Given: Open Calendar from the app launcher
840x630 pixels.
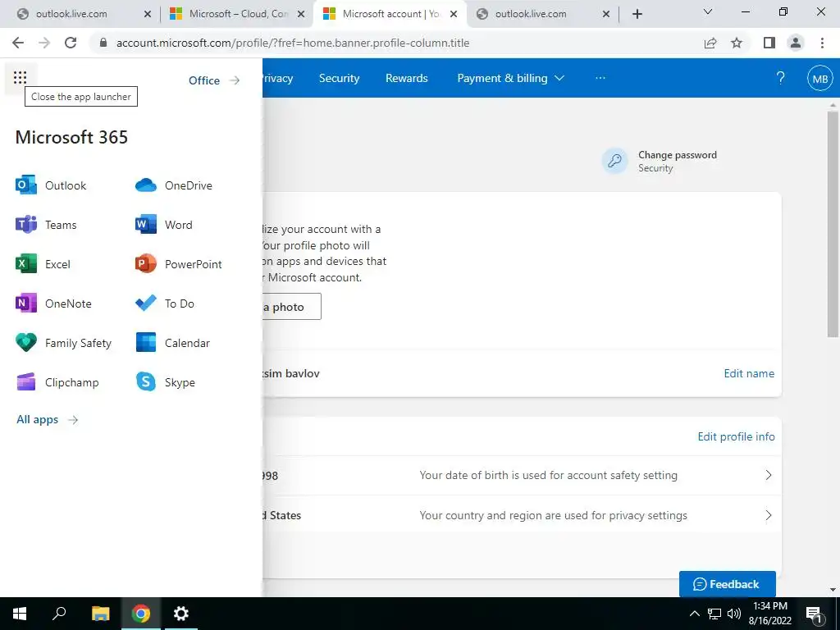Looking at the screenshot, I should (x=172, y=343).
